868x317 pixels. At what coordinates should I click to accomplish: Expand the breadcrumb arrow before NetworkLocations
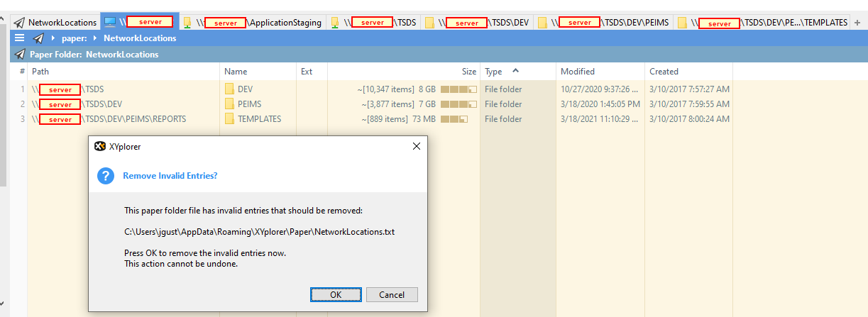point(94,38)
